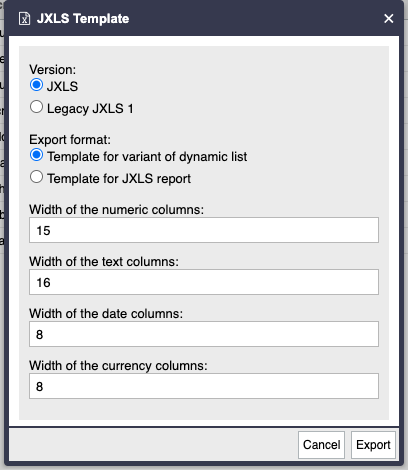Click the Export button
The height and width of the screenshot is (470, 408).
point(373,445)
